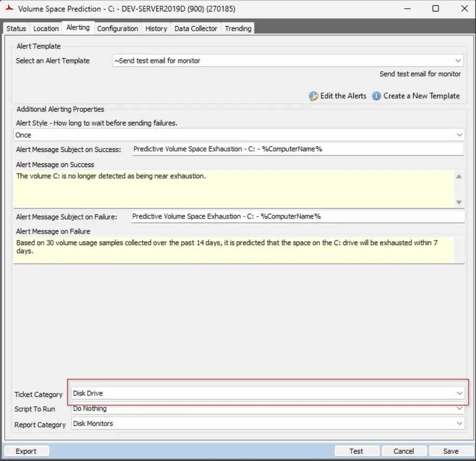Click the 'Alert Template' group heading
This screenshot has height=461, width=476.
click(38, 46)
